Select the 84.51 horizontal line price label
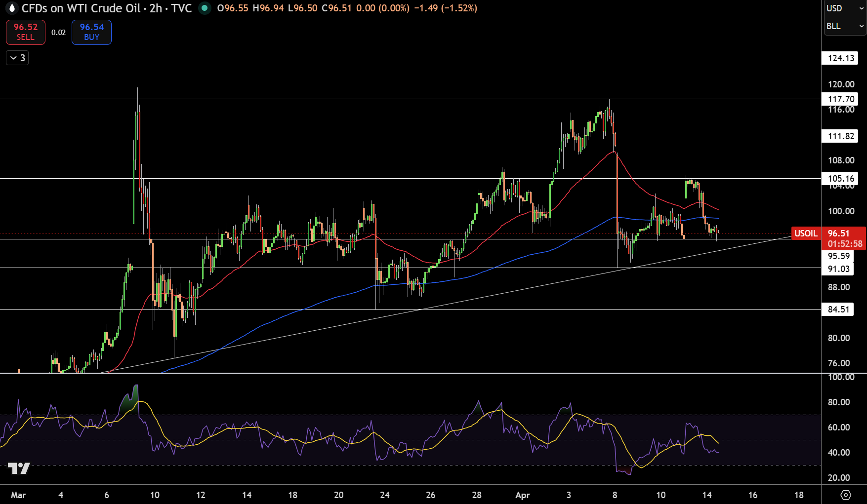 [x=838, y=310]
